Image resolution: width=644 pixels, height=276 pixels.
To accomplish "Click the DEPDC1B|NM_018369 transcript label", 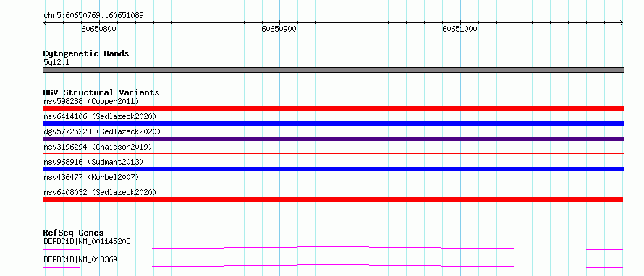I will [80, 259].
